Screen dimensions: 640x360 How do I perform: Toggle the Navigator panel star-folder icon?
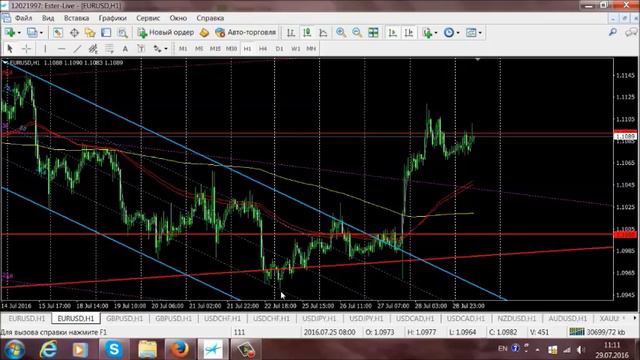(x=90, y=33)
